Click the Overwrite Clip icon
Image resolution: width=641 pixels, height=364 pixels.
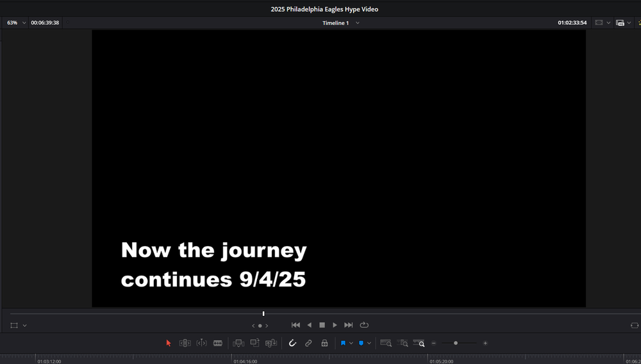tap(254, 343)
